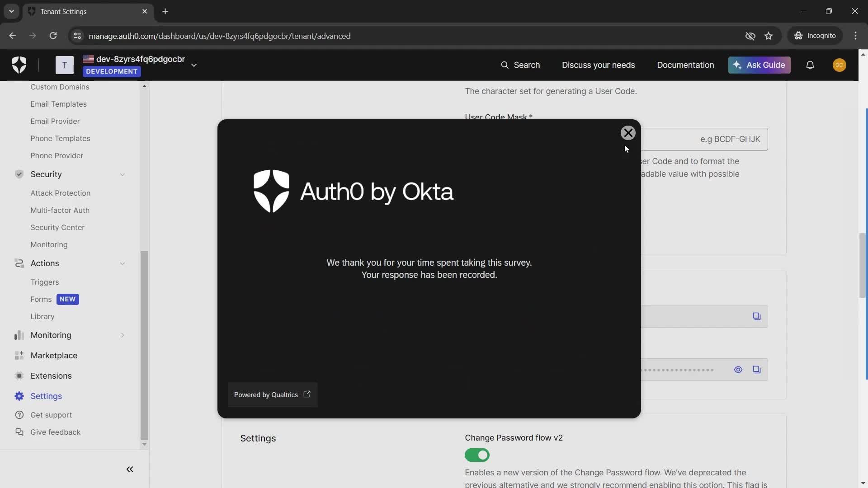Reload the page in browser
Image resolution: width=868 pixels, height=488 pixels.
coord(53,36)
